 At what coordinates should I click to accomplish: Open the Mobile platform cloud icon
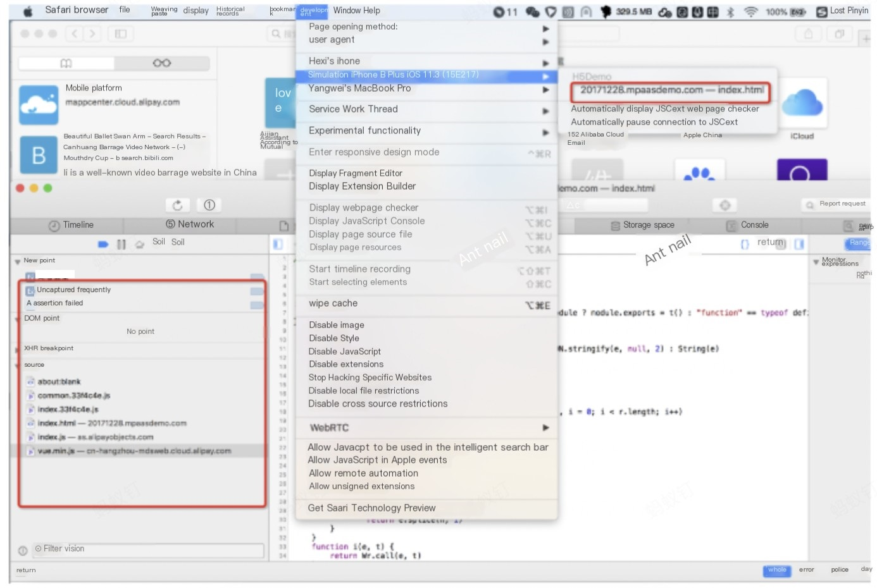coord(39,104)
